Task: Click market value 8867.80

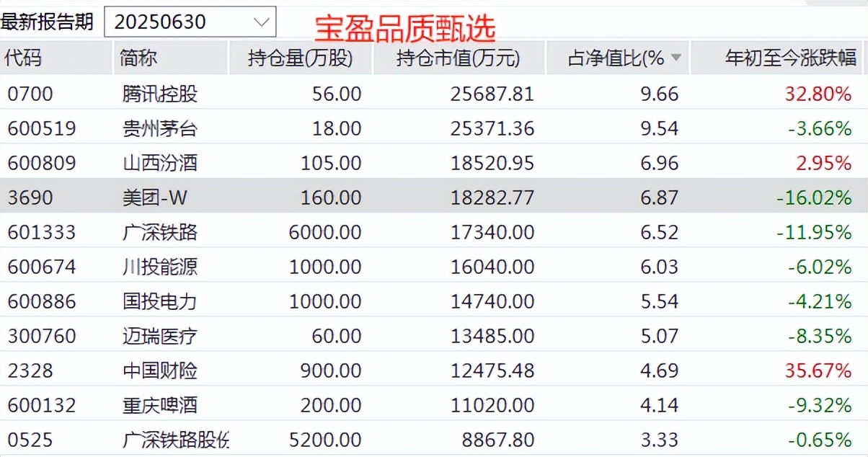Action: pyautogui.click(x=498, y=440)
